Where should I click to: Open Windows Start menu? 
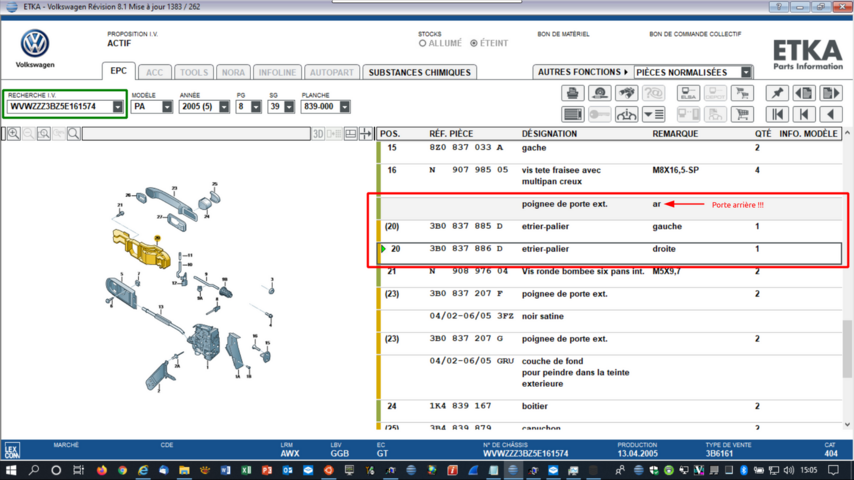(x=11, y=470)
